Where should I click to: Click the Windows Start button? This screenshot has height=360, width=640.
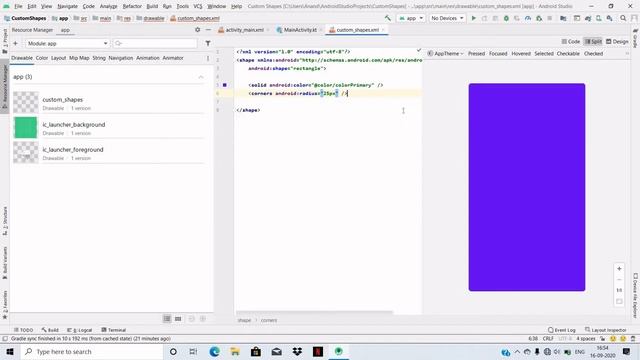(10, 351)
